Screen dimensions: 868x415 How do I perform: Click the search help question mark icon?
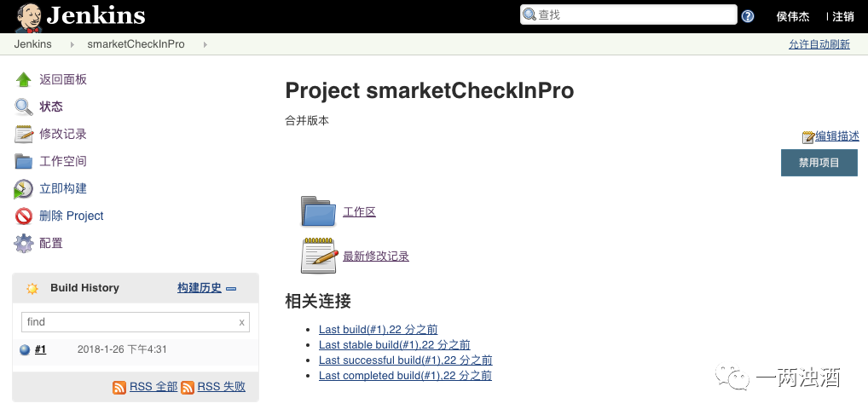747,16
